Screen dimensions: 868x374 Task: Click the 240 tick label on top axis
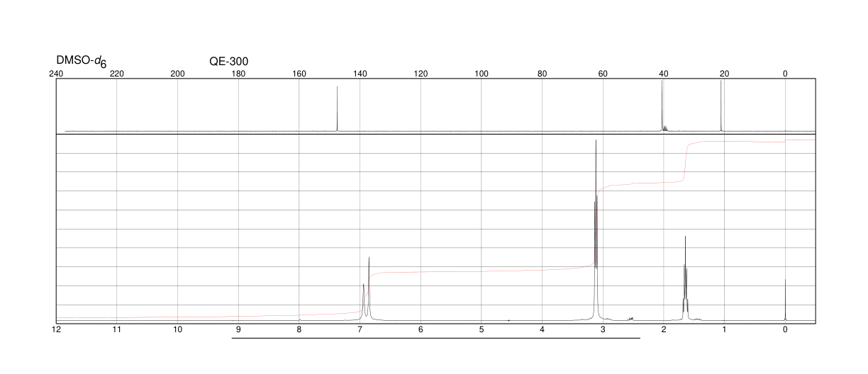coord(57,74)
